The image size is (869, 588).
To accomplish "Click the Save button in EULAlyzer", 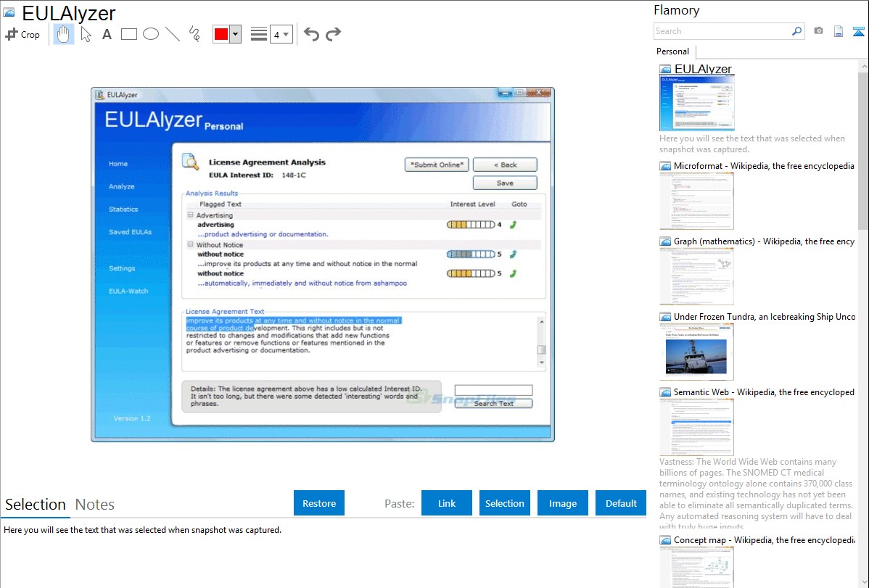I will click(x=505, y=183).
